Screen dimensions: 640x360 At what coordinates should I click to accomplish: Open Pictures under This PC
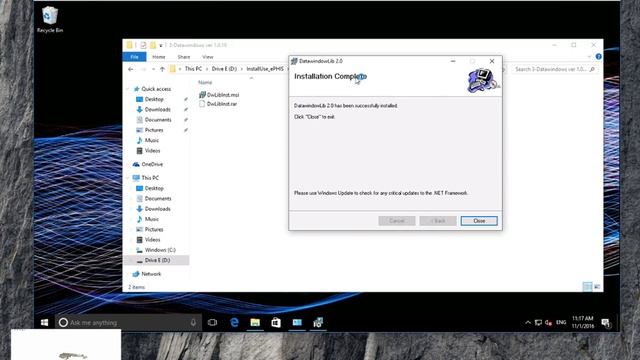tap(154, 229)
